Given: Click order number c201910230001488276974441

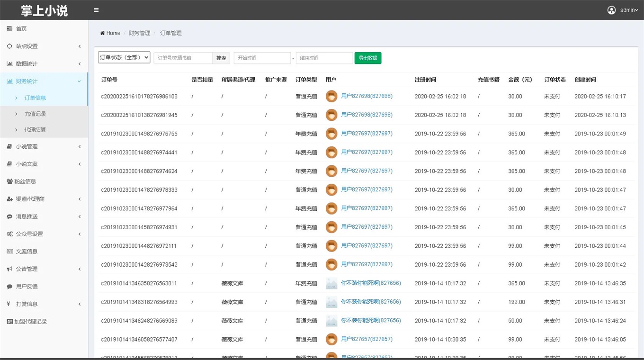Looking at the screenshot, I should tap(139, 153).
